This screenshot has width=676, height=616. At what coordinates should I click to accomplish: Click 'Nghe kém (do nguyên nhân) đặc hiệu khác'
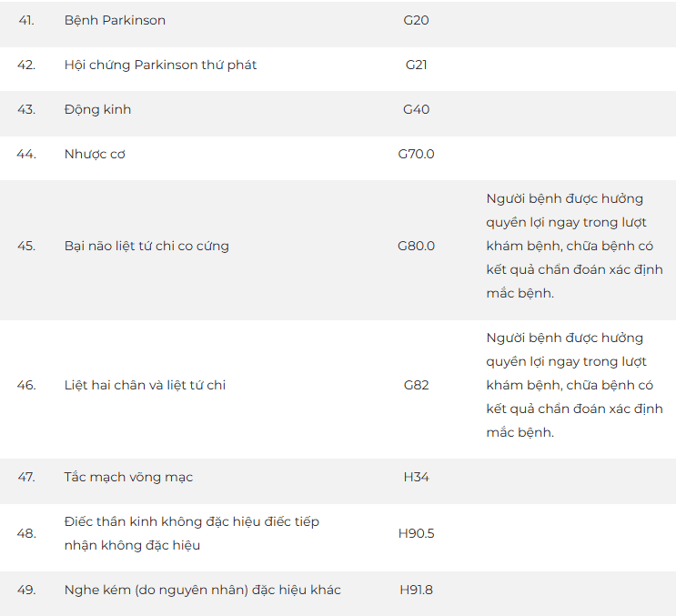point(202,590)
